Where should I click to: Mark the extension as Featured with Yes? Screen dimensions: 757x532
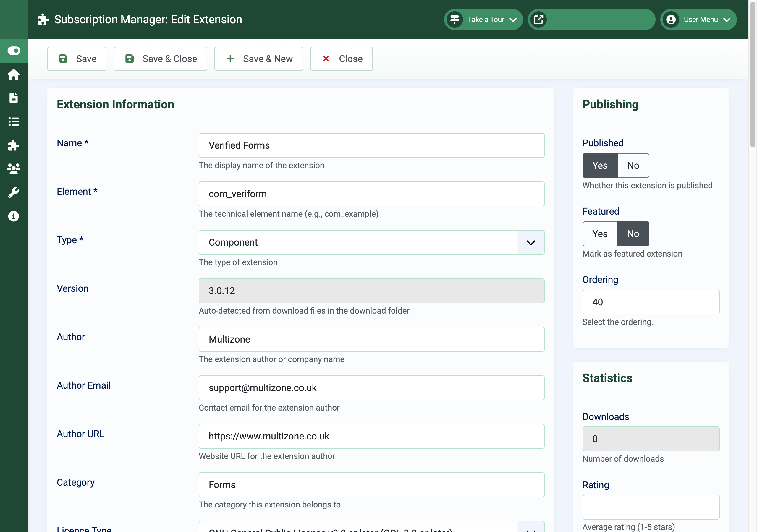(599, 234)
